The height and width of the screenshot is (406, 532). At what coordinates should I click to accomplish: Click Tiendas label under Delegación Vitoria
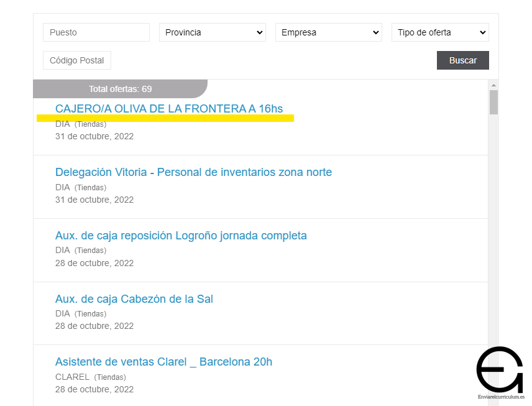pos(91,188)
